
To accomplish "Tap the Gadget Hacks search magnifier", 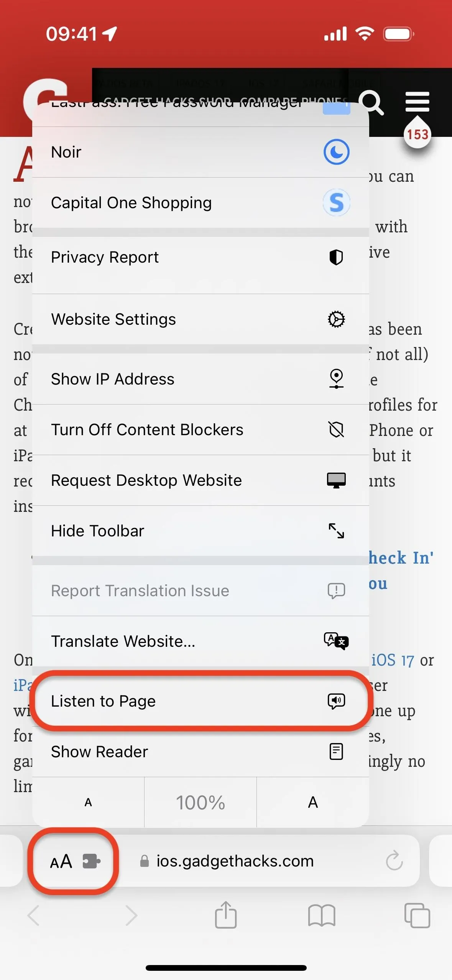I will (x=371, y=103).
